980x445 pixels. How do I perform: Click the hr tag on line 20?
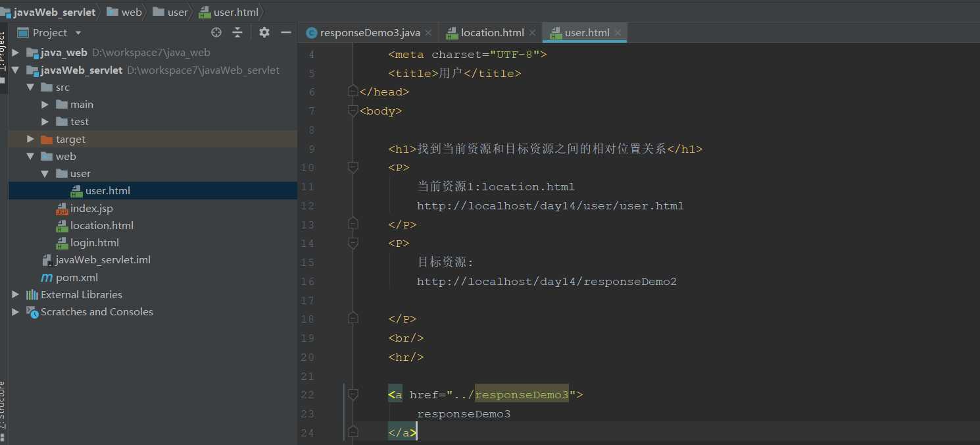coord(406,357)
